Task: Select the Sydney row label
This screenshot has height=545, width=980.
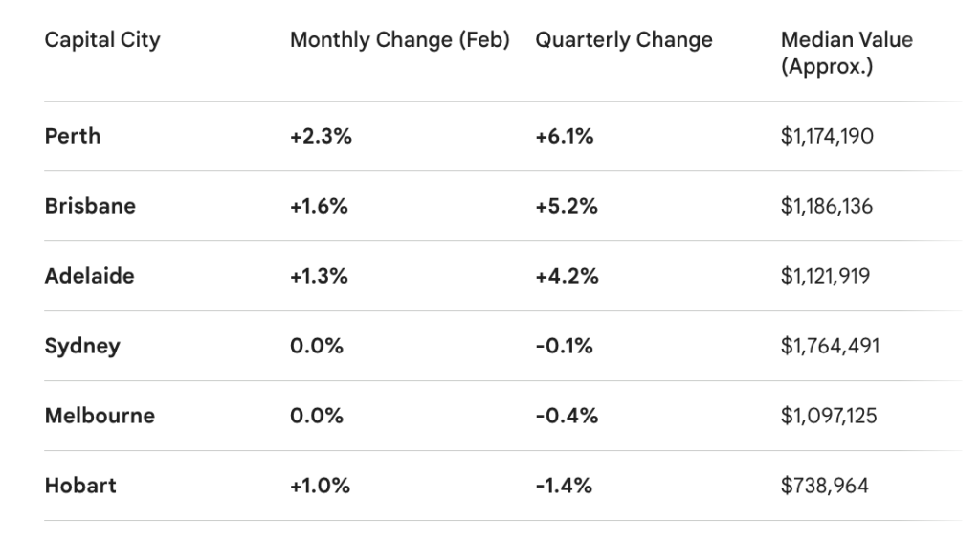Action: (x=82, y=346)
